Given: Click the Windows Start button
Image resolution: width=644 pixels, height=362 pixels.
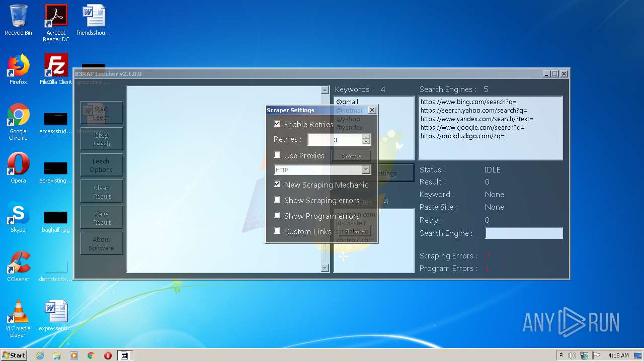Looking at the screenshot, I should pyautogui.click(x=14, y=355).
